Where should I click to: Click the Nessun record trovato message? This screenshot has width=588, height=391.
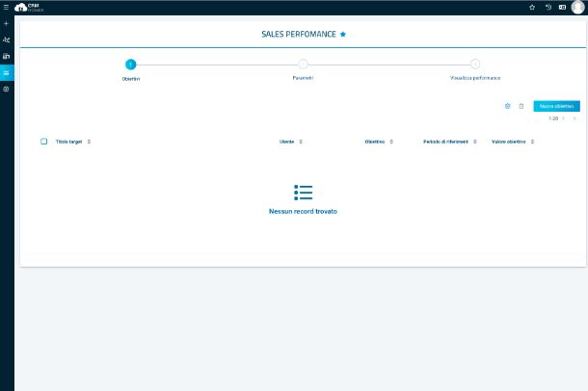[x=303, y=211]
